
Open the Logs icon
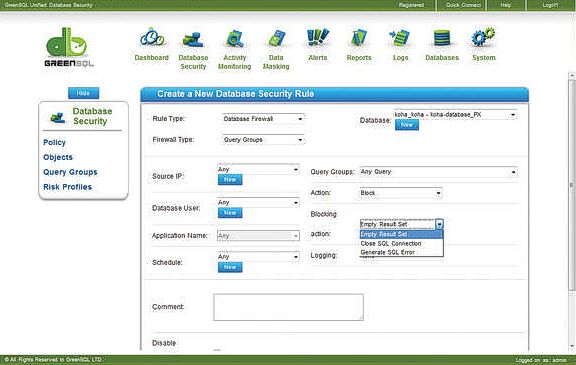[400, 38]
